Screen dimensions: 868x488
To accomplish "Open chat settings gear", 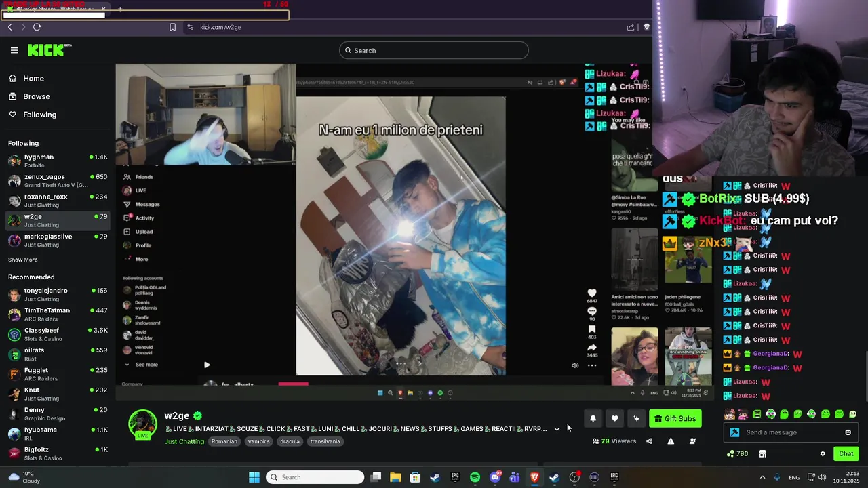I will coord(823,453).
